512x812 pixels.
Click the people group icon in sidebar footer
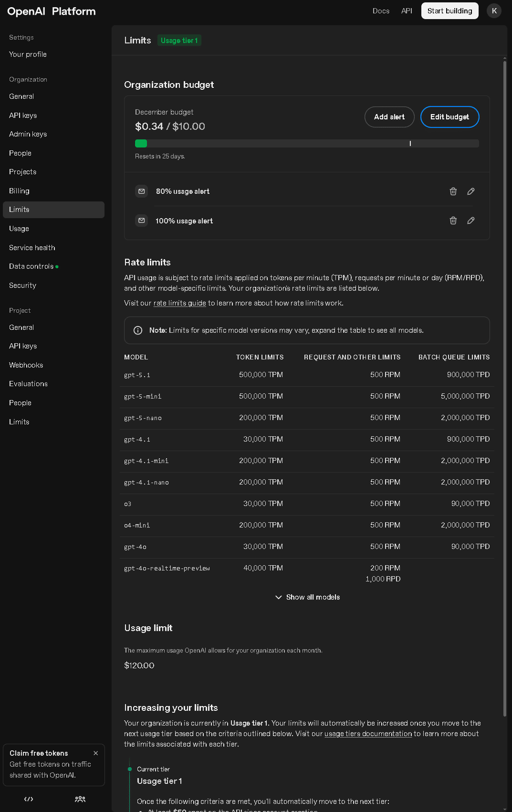[80, 799]
